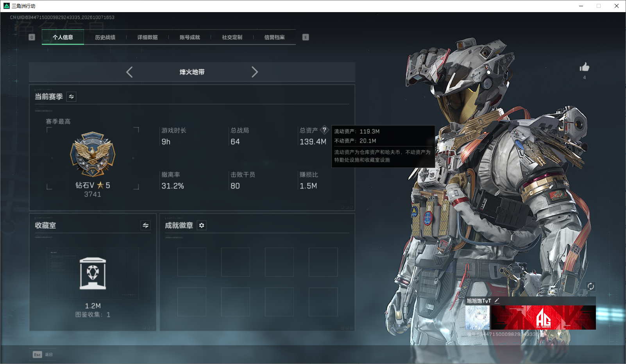This screenshot has height=364, width=626.
Task: Select the 信誉档案 tab
Action: pos(274,37)
